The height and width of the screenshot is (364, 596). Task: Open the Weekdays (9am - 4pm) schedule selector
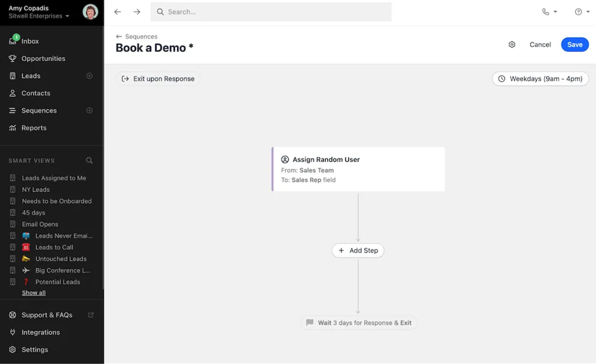(x=540, y=78)
